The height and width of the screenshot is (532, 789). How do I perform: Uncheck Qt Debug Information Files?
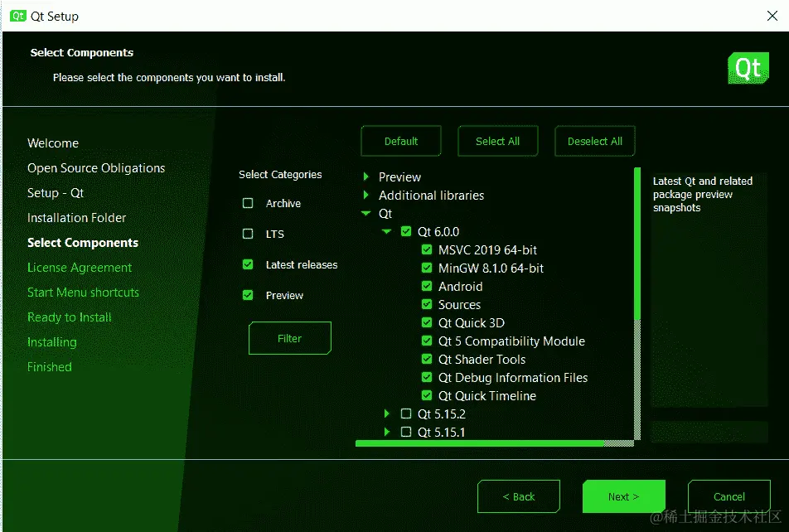(x=427, y=377)
